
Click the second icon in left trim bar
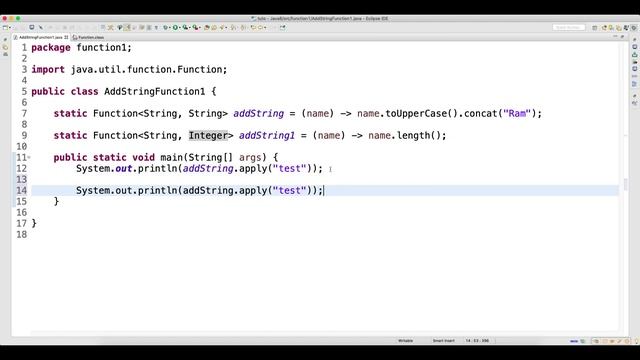[x=5, y=47]
